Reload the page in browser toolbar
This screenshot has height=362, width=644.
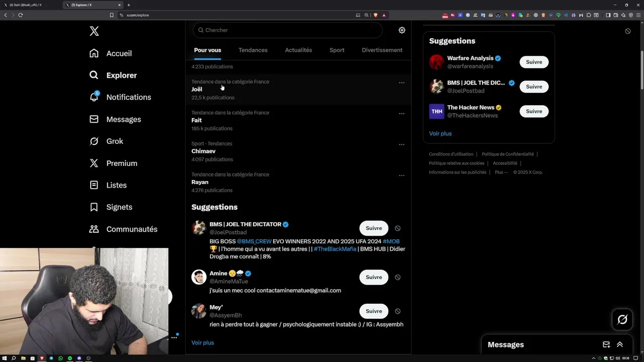coord(21,15)
